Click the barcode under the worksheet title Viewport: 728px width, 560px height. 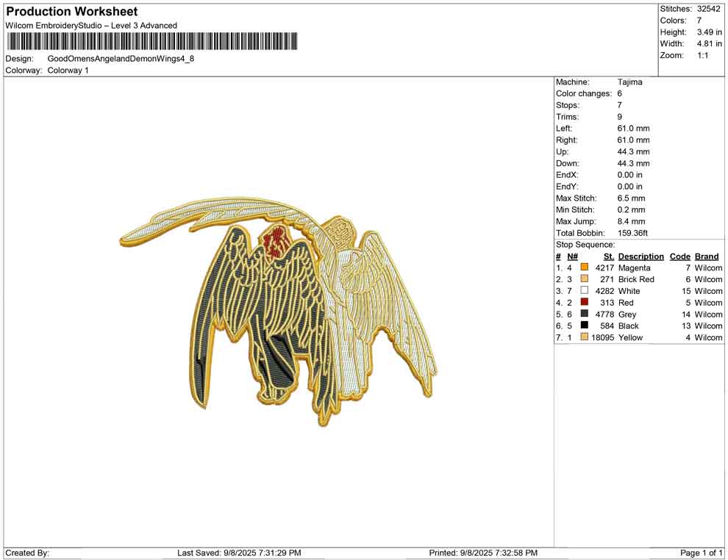151,41
